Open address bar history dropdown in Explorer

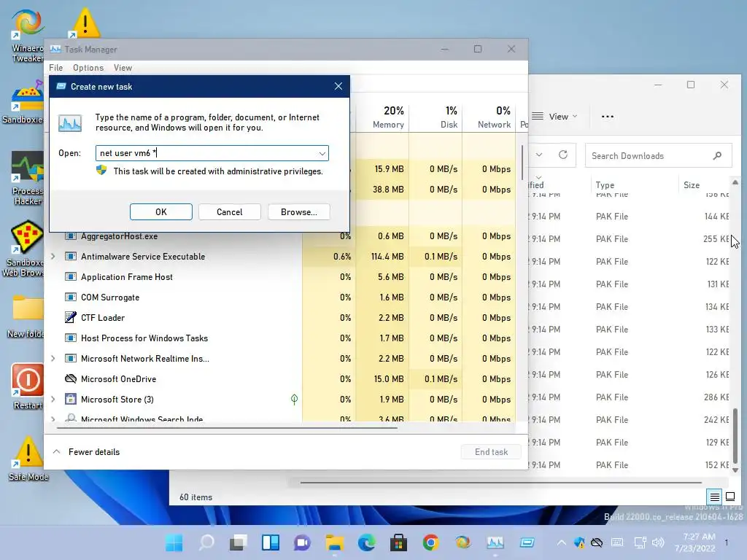point(539,155)
